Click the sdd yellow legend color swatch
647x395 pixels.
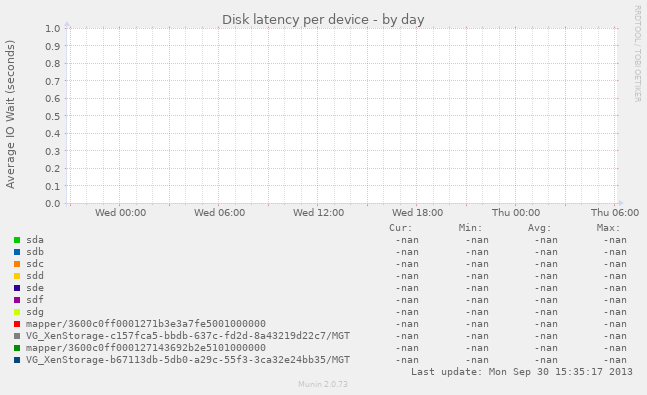point(17,276)
